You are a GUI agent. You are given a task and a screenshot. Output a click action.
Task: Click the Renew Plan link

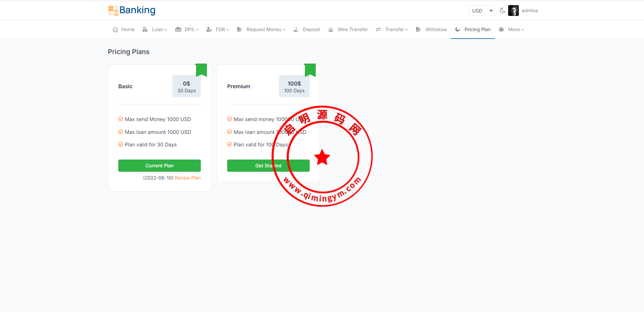tap(188, 178)
